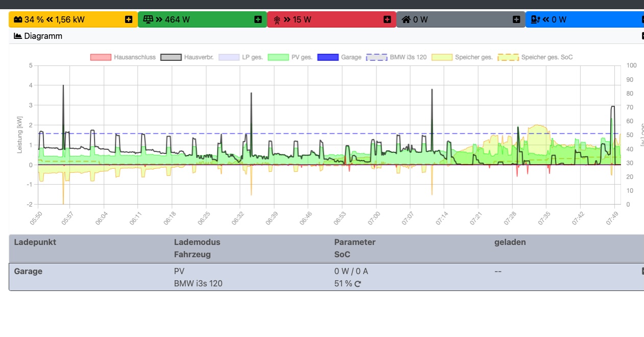Toggle LP ges. series in legend

(241, 57)
